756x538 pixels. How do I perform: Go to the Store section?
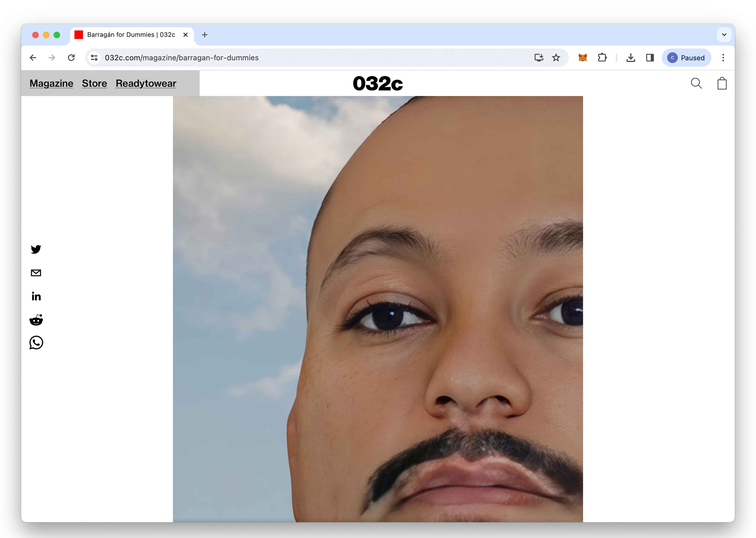tap(94, 83)
